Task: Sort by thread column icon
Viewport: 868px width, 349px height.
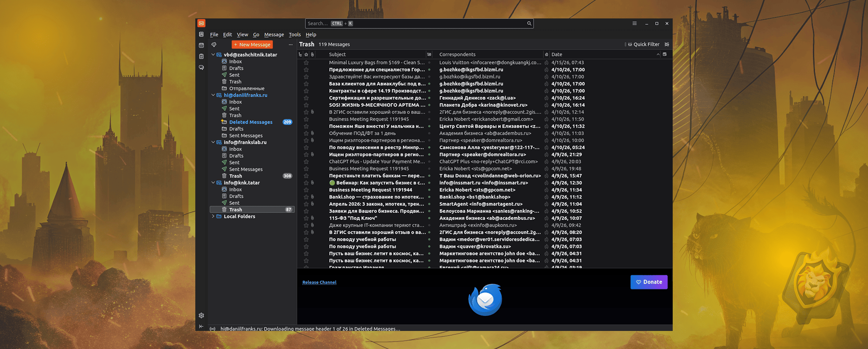Action: point(300,54)
